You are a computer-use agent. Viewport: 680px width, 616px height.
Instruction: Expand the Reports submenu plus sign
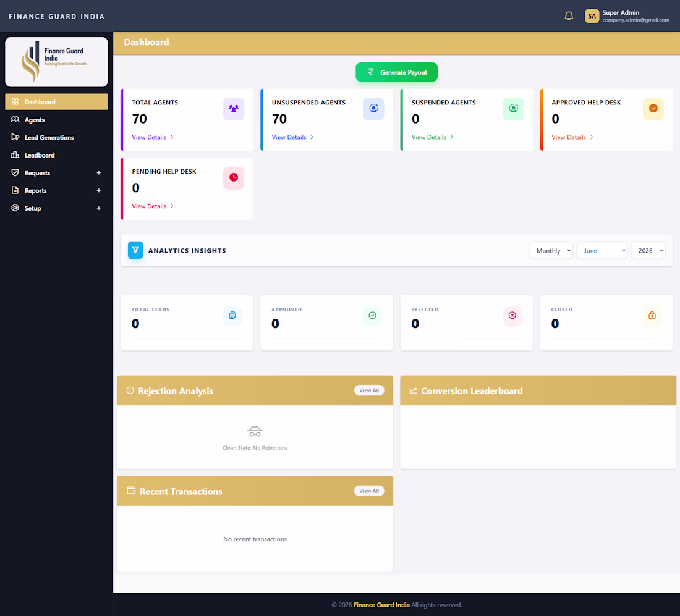(x=99, y=190)
